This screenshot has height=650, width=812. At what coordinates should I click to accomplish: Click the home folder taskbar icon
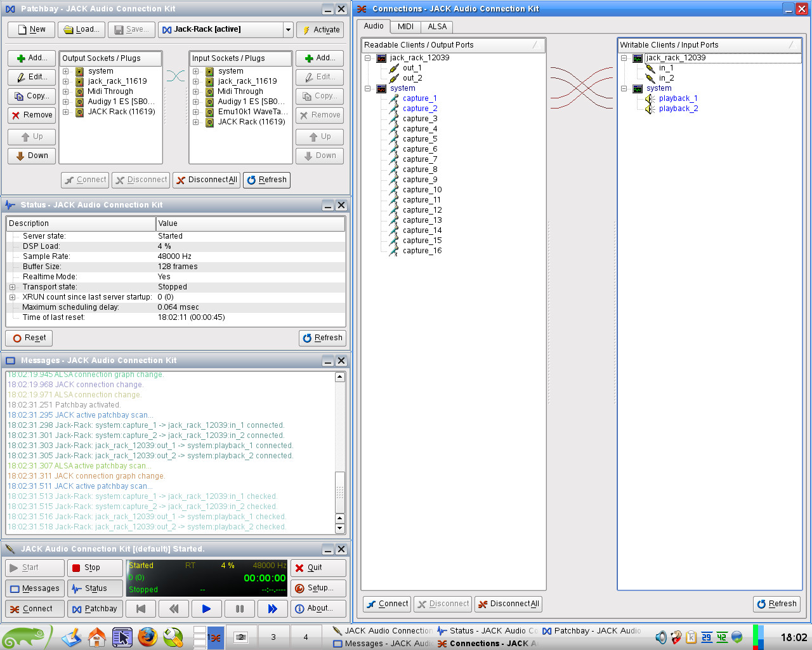click(97, 637)
